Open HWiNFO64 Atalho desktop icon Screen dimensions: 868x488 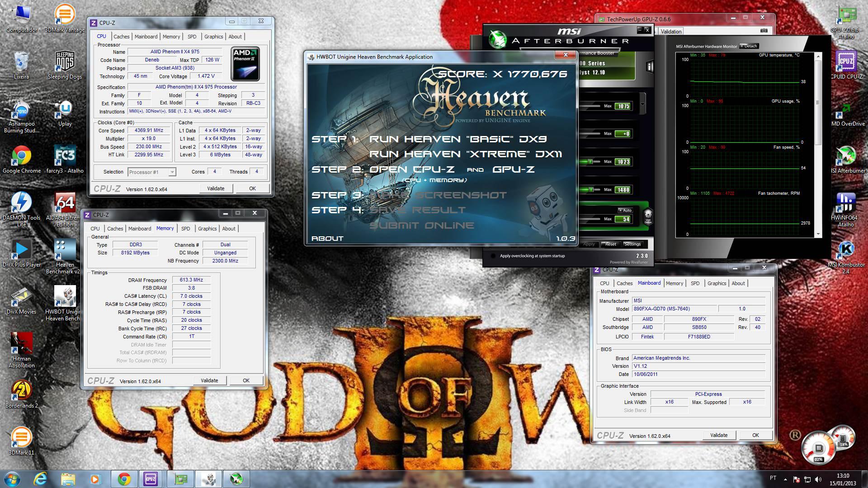[846, 210]
